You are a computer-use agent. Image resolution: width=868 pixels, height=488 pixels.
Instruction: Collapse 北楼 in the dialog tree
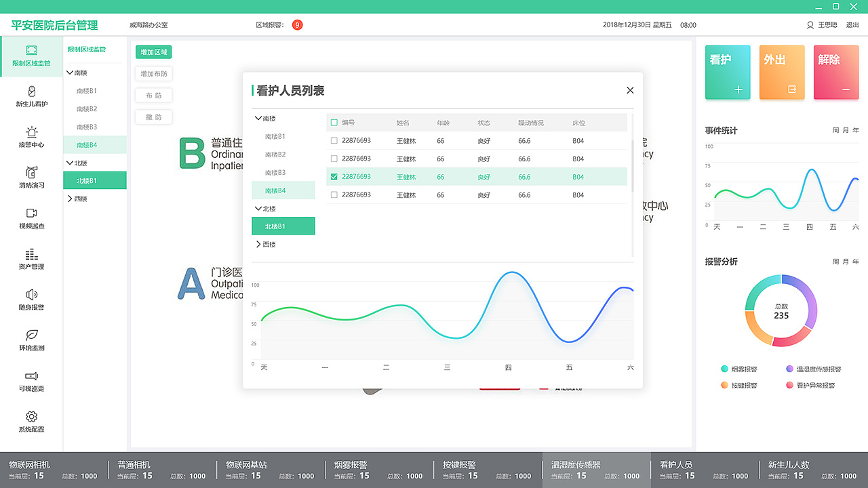(x=258, y=209)
